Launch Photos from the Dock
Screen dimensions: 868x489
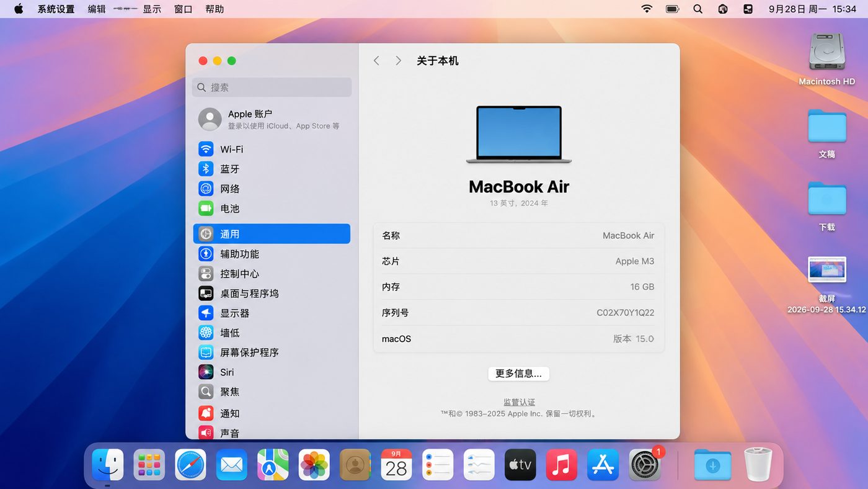[314, 465]
